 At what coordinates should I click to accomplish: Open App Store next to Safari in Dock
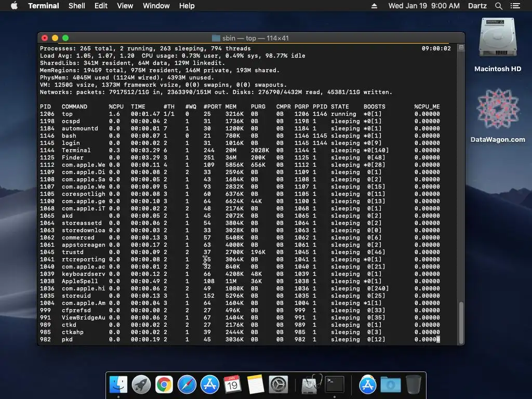pos(210,384)
